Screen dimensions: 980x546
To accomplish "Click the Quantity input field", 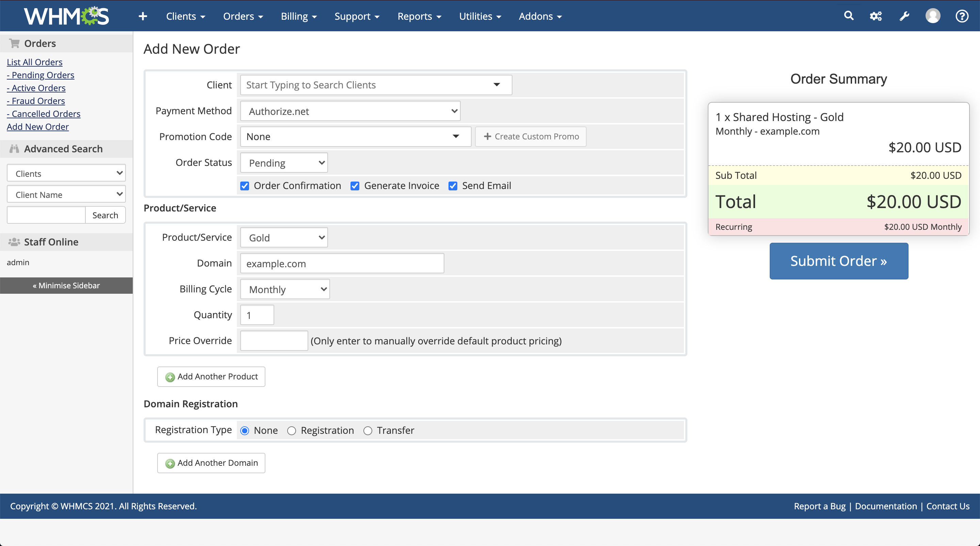I will [257, 315].
